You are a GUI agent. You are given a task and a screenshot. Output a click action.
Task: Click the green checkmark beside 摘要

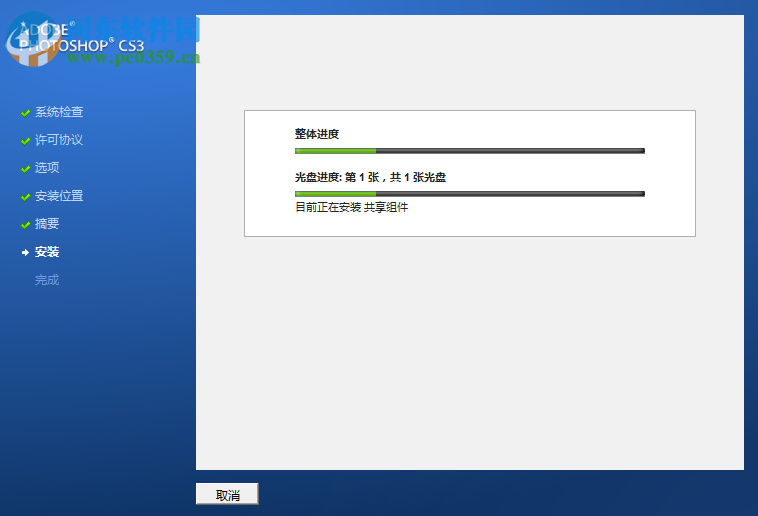pyautogui.click(x=26, y=225)
